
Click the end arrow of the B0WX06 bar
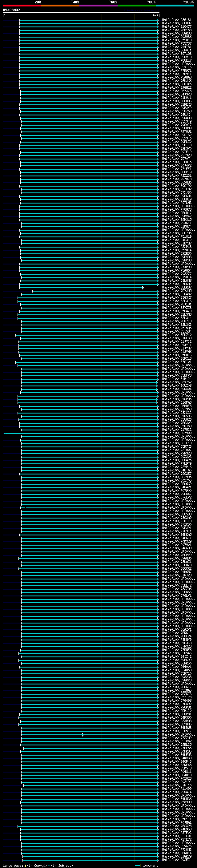point(157,386)
